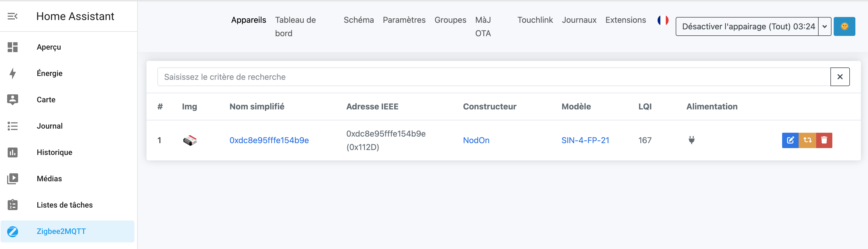Switch to the Tableau de bord tab
Screen dimensions: 868x249
(x=295, y=27)
